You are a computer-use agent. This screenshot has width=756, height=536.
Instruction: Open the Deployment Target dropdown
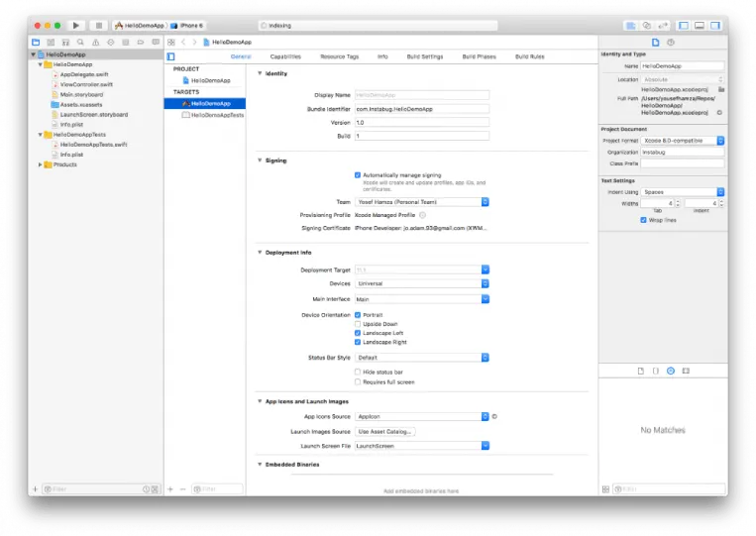point(422,269)
